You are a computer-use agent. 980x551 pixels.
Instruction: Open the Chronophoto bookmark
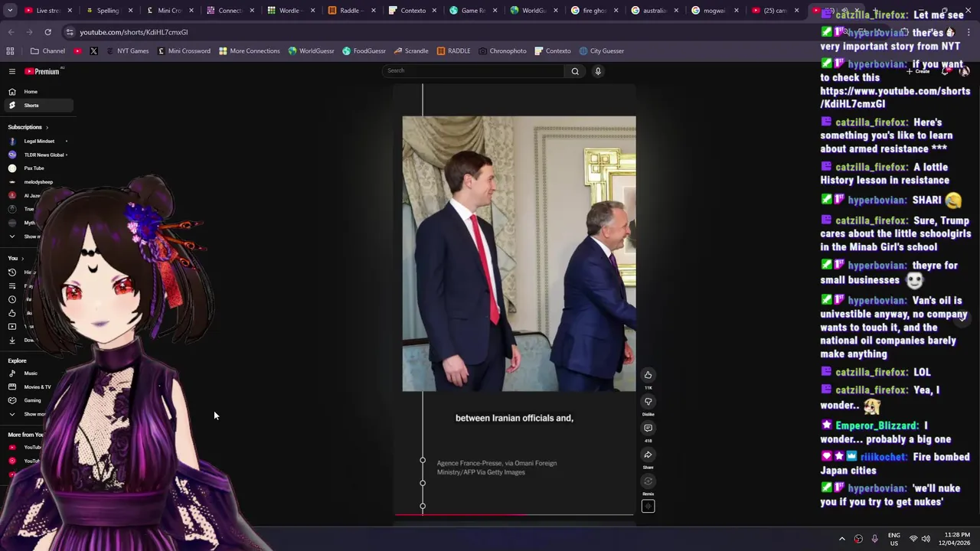[502, 51]
